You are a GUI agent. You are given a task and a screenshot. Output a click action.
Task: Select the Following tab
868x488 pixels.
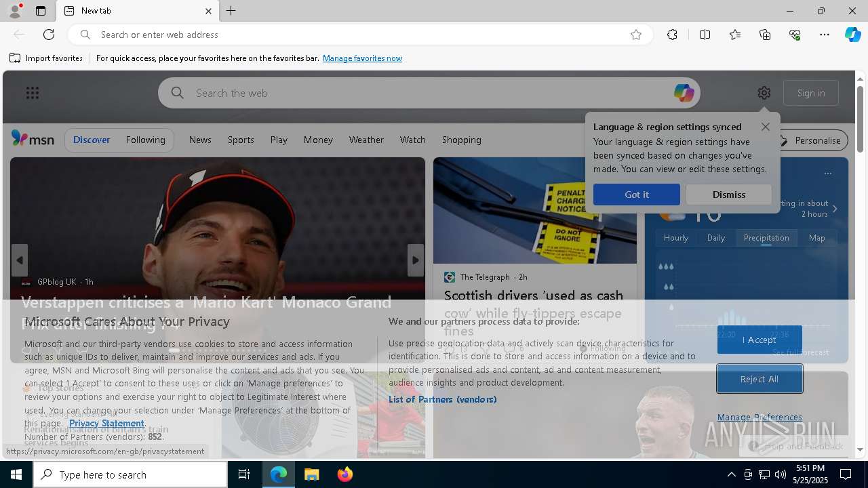click(x=145, y=140)
